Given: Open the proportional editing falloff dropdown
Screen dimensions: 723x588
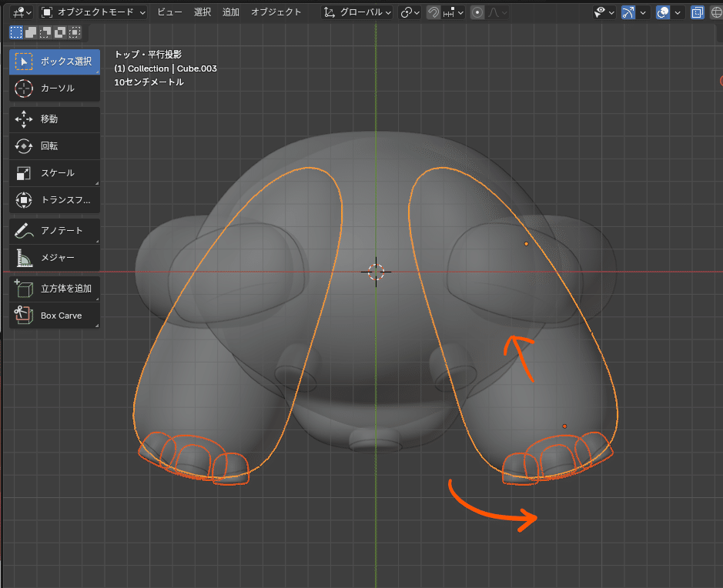Looking at the screenshot, I should coord(497,12).
